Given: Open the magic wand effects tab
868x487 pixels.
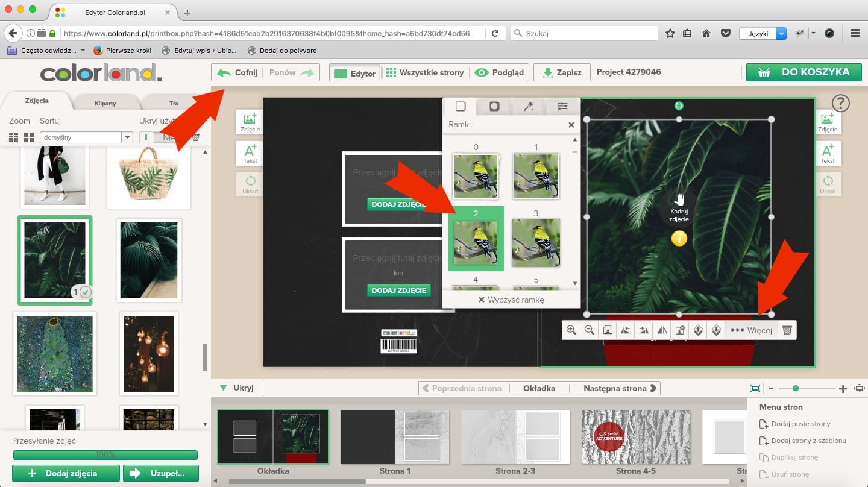Looking at the screenshot, I should [528, 106].
